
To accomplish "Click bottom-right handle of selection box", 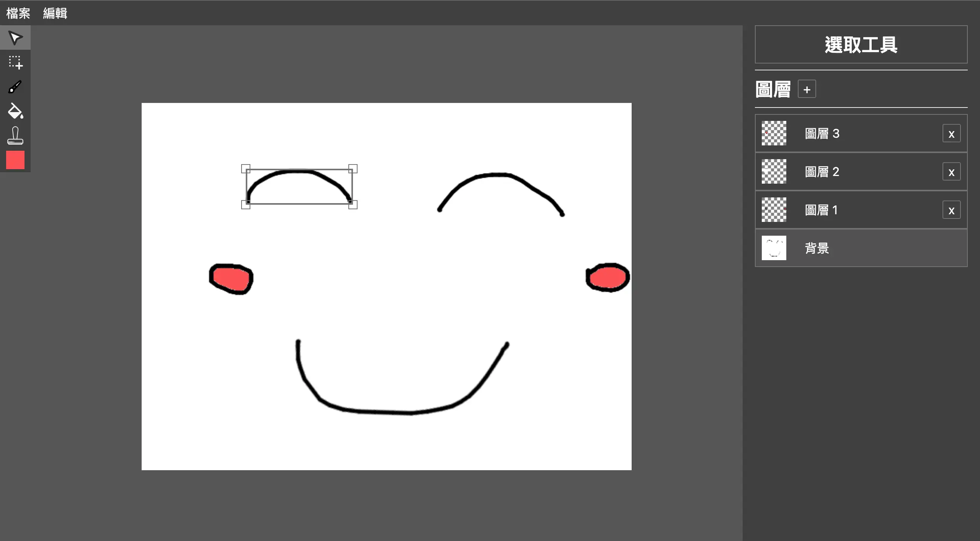I will (x=353, y=205).
